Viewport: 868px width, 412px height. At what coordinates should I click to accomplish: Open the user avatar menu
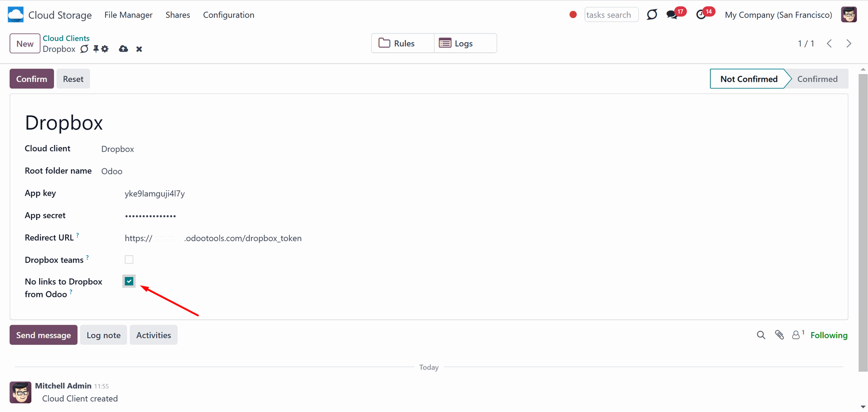(849, 14)
